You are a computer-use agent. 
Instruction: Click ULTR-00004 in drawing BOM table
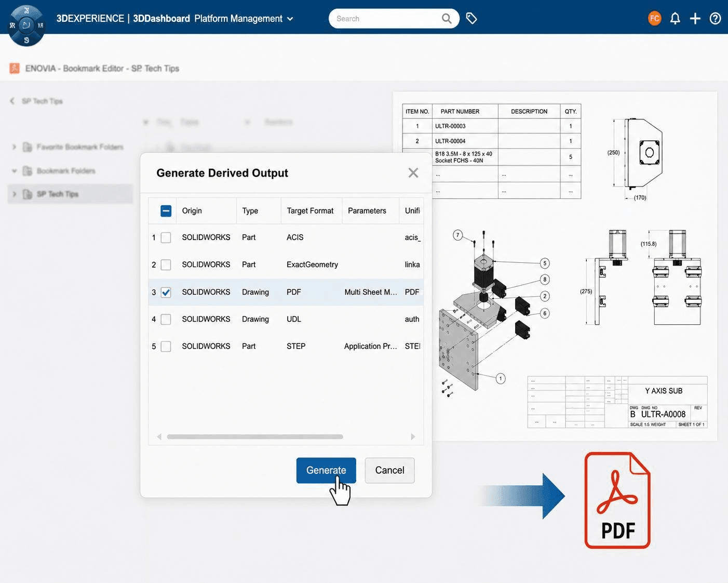(450, 141)
